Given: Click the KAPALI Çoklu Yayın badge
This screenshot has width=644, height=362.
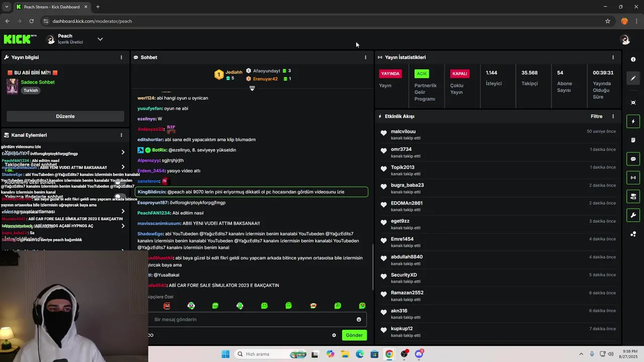Looking at the screenshot, I should click(x=460, y=73).
